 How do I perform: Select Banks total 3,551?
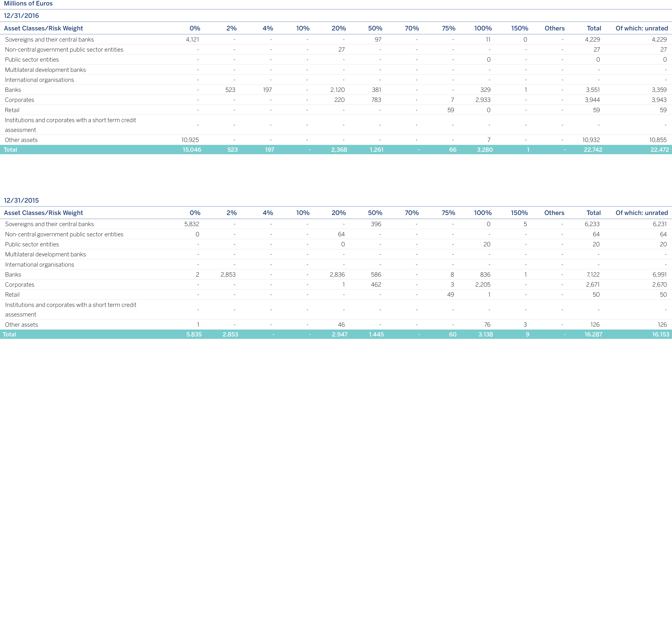[593, 90]
